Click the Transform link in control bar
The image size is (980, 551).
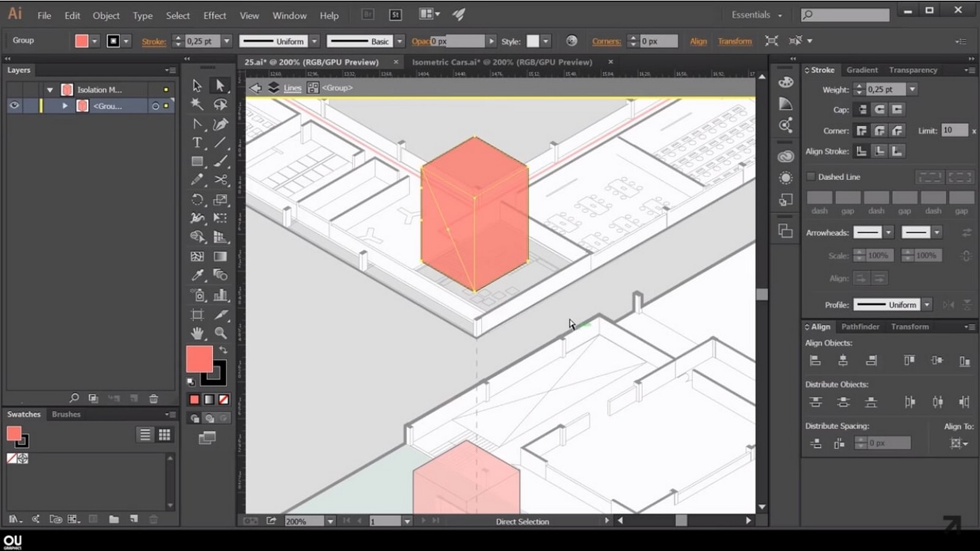tap(734, 41)
